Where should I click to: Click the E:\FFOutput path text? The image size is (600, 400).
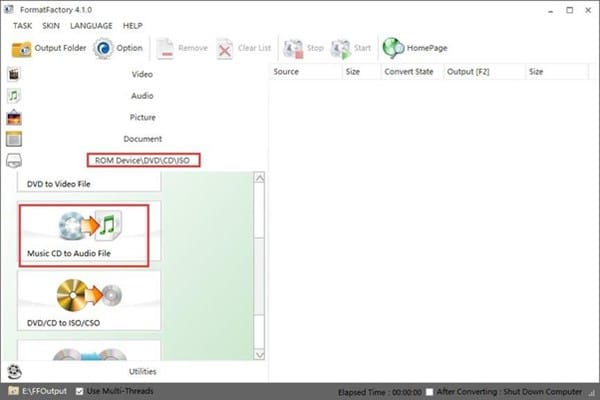(44, 391)
